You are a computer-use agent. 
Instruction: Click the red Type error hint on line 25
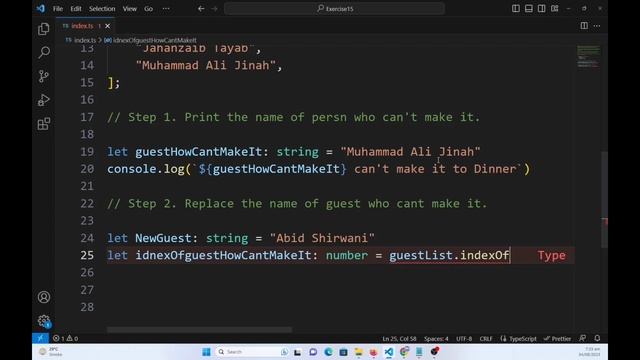pyautogui.click(x=551, y=256)
